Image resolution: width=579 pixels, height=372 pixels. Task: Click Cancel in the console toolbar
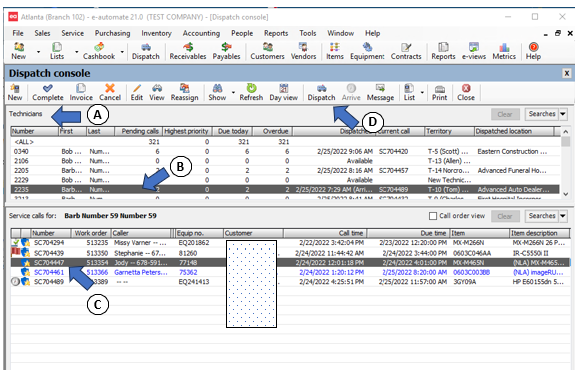pyautogui.click(x=110, y=92)
